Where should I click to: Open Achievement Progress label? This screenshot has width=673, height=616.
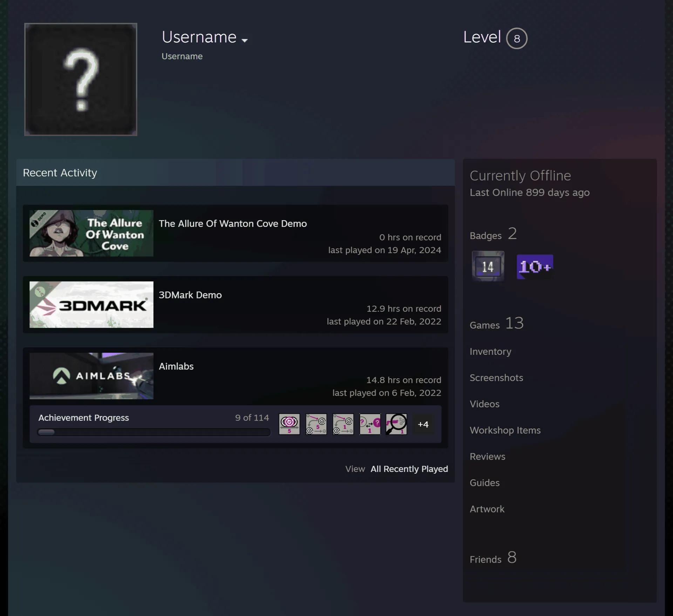click(84, 418)
